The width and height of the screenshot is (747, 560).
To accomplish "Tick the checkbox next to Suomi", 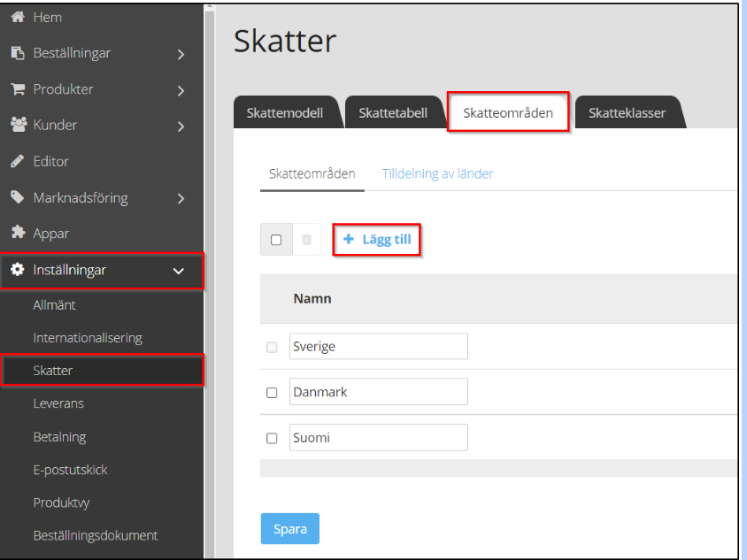I will pyautogui.click(x=272, y=437).
